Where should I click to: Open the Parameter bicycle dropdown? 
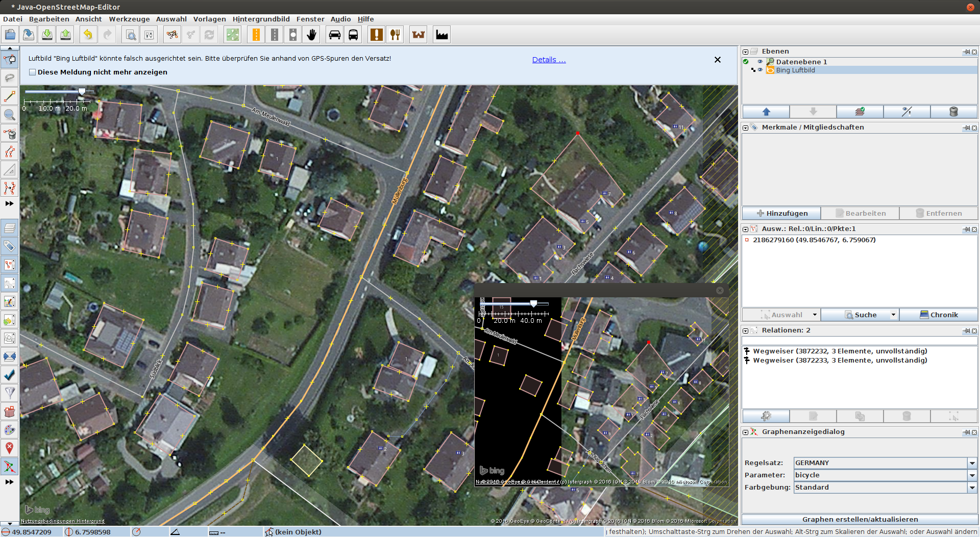click(972, 475)
